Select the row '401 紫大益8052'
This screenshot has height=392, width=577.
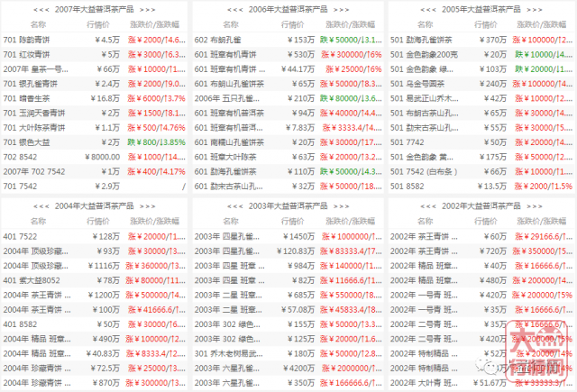pyautogui.click(x=94, y=280)
